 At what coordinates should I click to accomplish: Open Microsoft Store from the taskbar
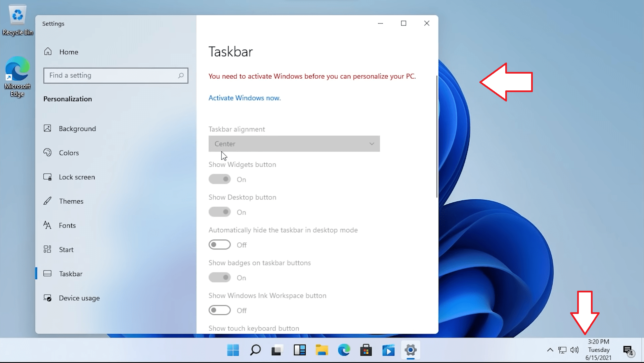coord(366,350)
